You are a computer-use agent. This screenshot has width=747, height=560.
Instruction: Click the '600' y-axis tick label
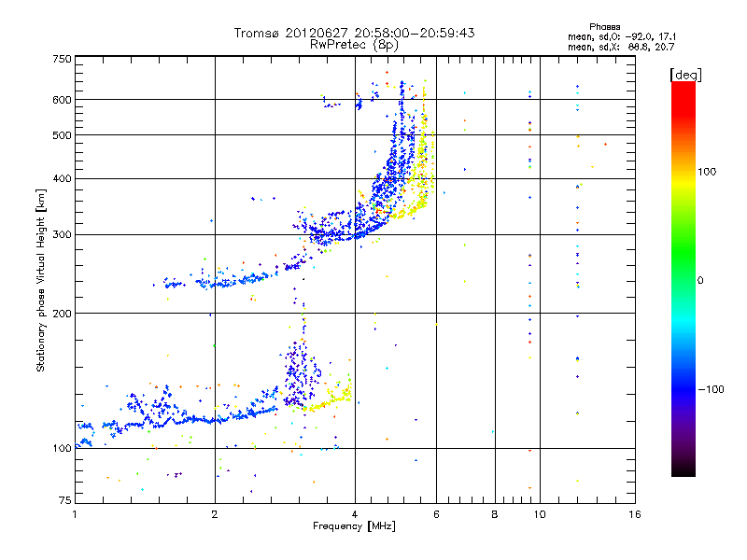click(62, 100)
